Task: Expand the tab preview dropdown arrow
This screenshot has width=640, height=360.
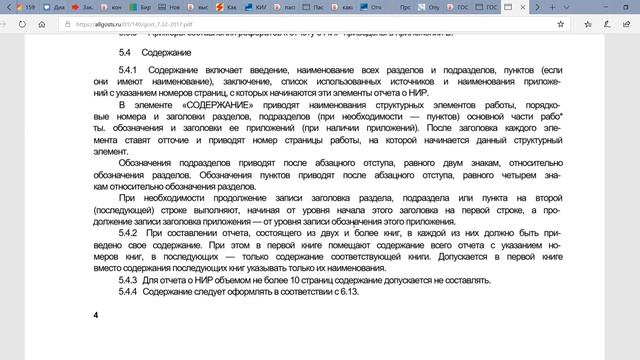Action: 566,7
